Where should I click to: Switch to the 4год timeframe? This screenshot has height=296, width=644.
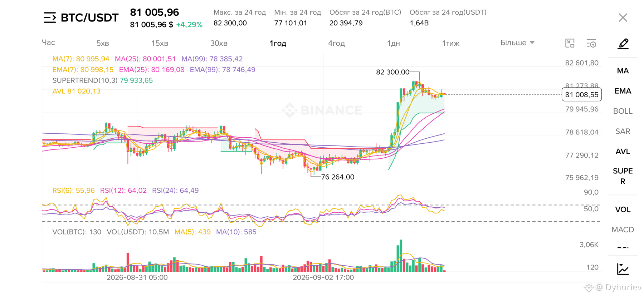pyautogui.click(x=336, y=43)
